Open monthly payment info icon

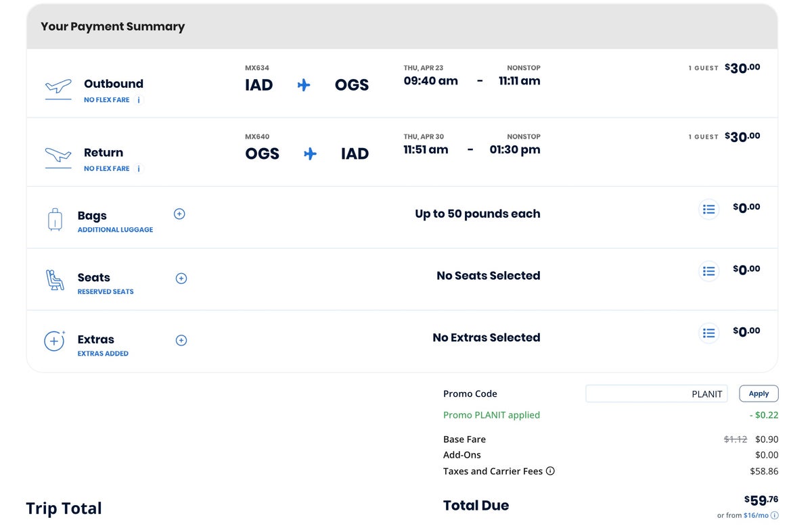click(x=775, y=515)
